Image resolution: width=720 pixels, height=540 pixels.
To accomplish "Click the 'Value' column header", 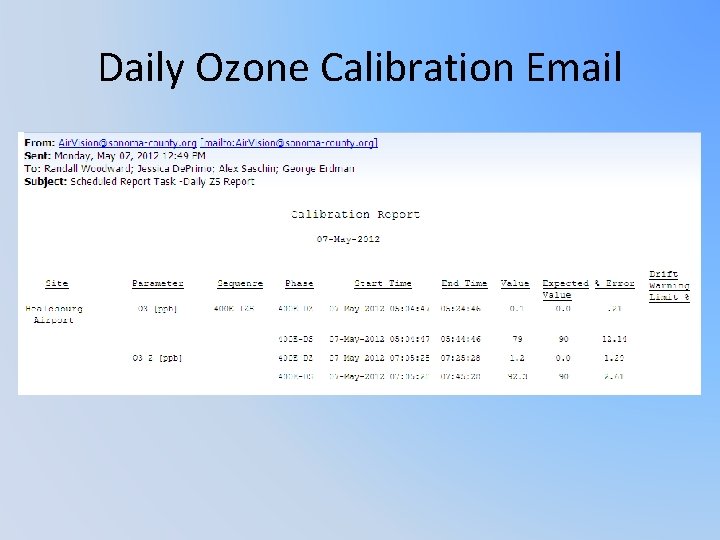I will point(515,283).
